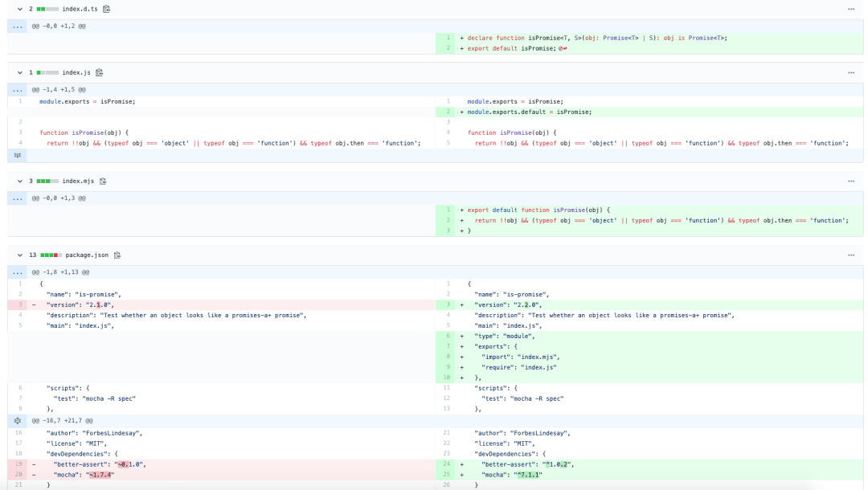Click old line number 19 in package.json

point(18,464)
